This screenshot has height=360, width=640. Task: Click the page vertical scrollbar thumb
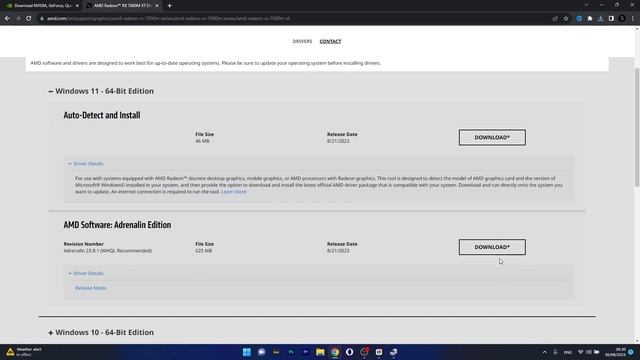point(637,127)
